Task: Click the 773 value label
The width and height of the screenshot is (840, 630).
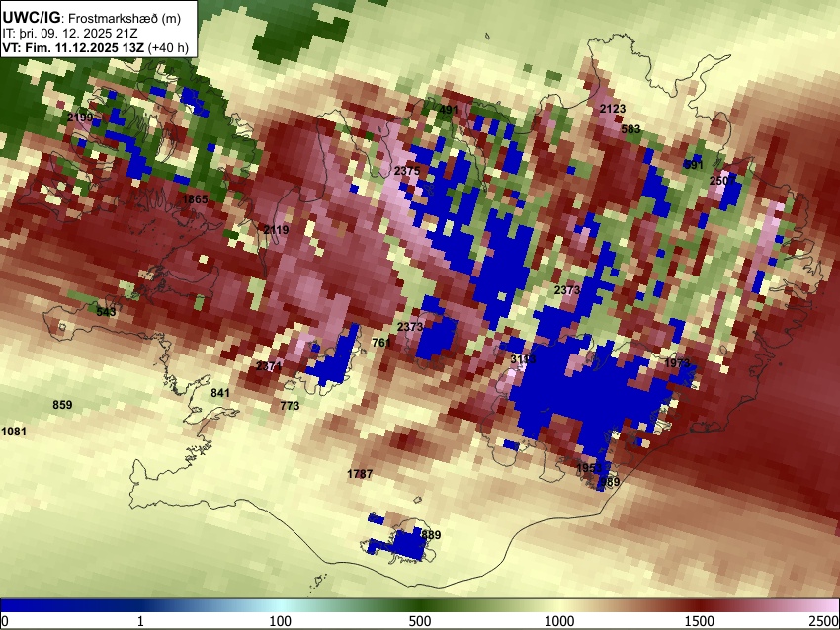Action: [290, 406]
